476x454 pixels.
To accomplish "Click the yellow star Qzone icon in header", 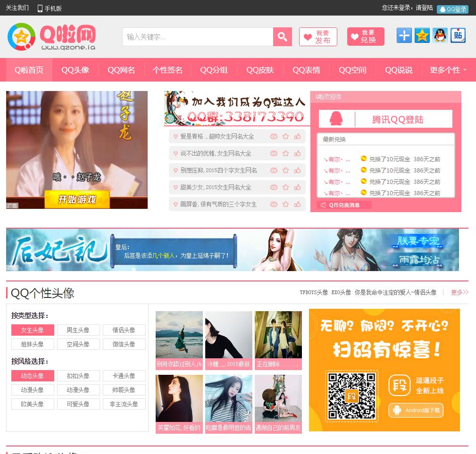I will [x=422, y=35].
